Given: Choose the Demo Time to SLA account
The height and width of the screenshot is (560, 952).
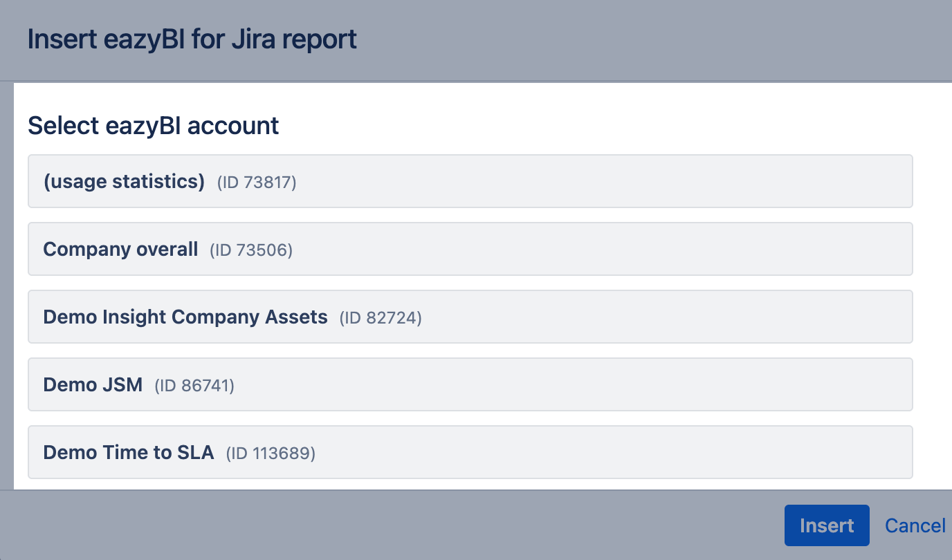Looking at the screenshot, I should (x=470, y=452).
